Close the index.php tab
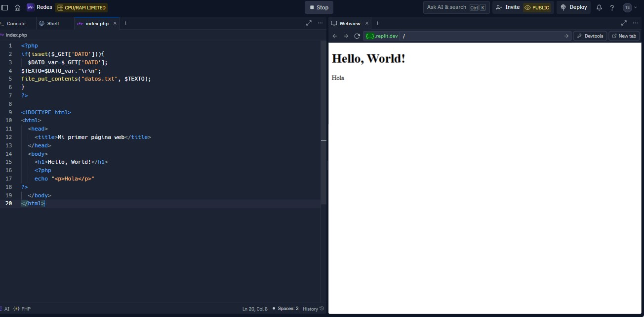This screenshot has width=644, height=317. click(115, 23)
